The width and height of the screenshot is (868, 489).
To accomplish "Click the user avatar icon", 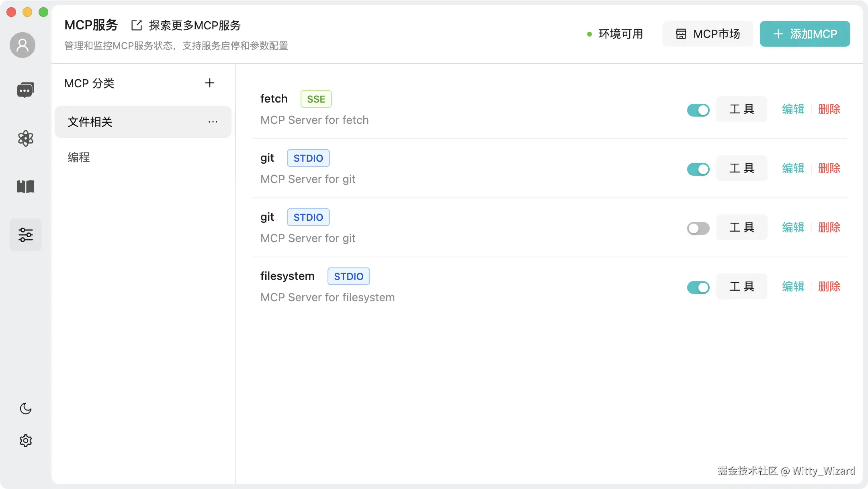I will tap(23, 45).
